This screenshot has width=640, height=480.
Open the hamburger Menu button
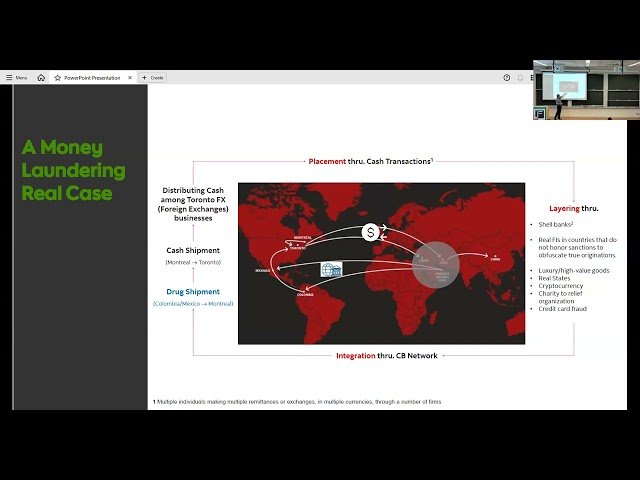pos(16,78)
